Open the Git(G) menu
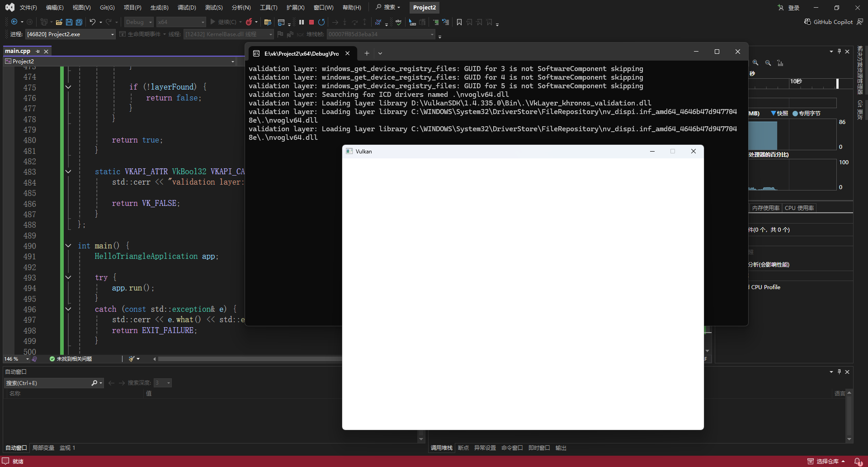The width and height of the screenshot is (868, 467). [107, 7]
